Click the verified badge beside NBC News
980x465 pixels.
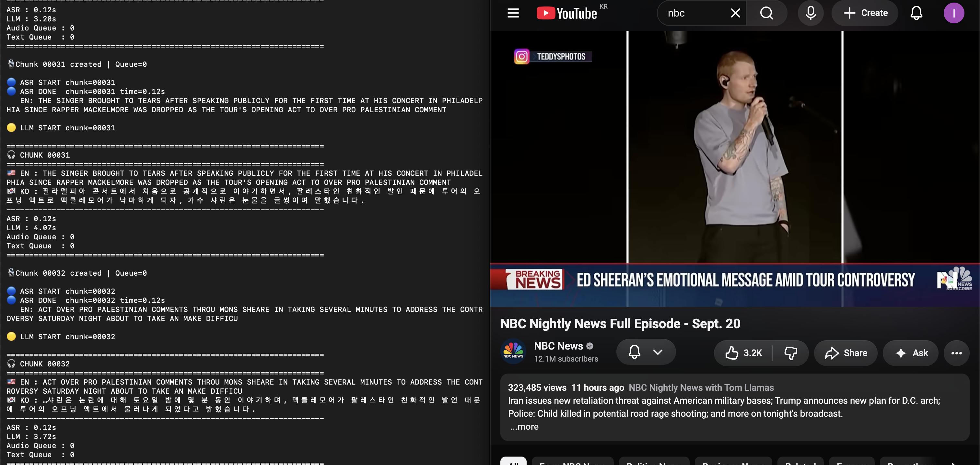pyautogui.click(x=590, y=346)
